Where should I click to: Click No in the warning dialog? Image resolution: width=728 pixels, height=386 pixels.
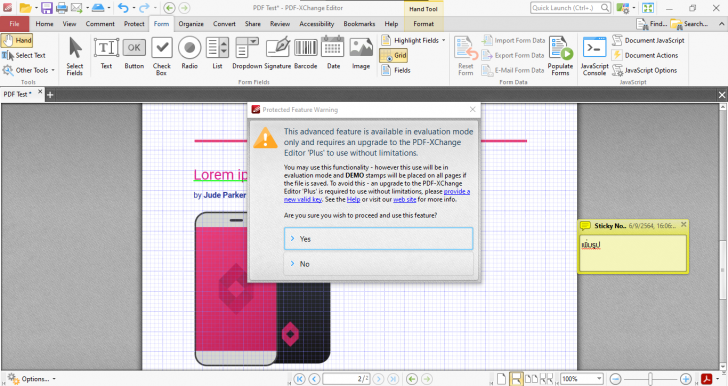click(x=378, y=264)
